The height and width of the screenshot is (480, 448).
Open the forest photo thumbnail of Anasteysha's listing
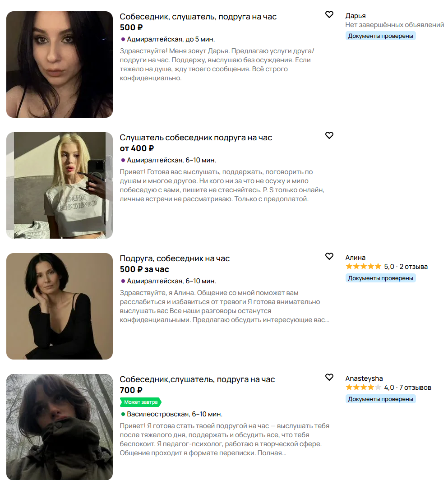coord(60,427)
